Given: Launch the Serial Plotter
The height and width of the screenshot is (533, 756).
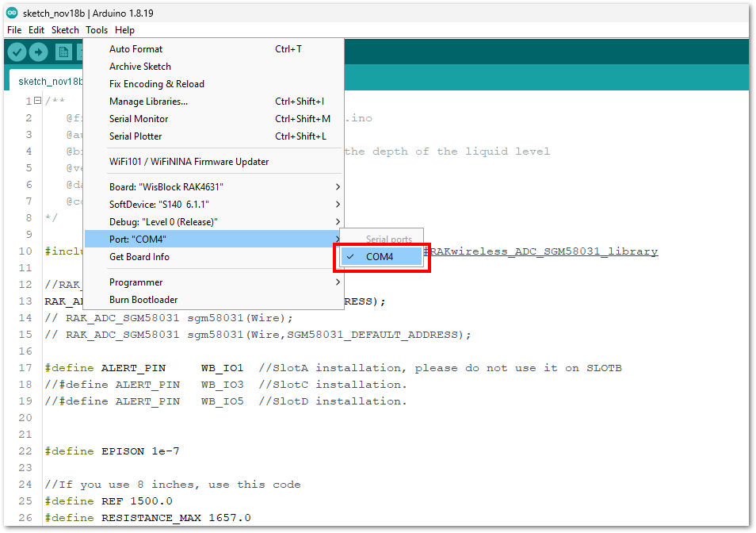Looking at the screenshot, I should 213,136.
